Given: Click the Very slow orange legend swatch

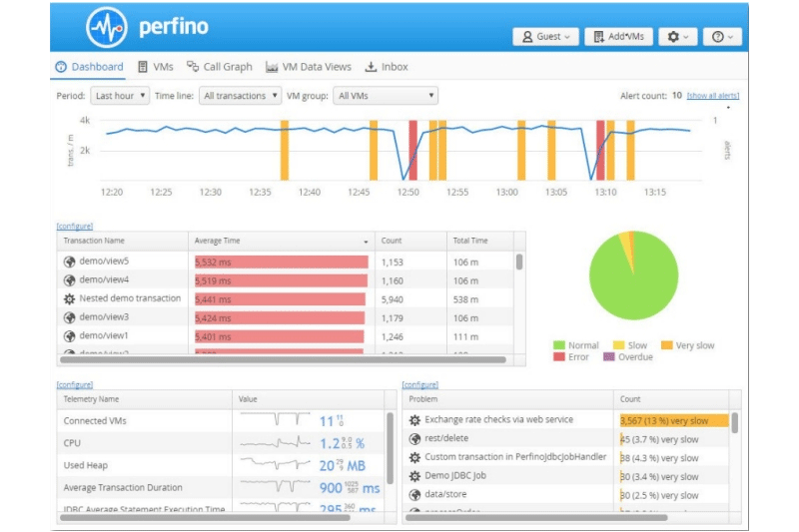Looking at the screenshot, I should tap(666, 345).
